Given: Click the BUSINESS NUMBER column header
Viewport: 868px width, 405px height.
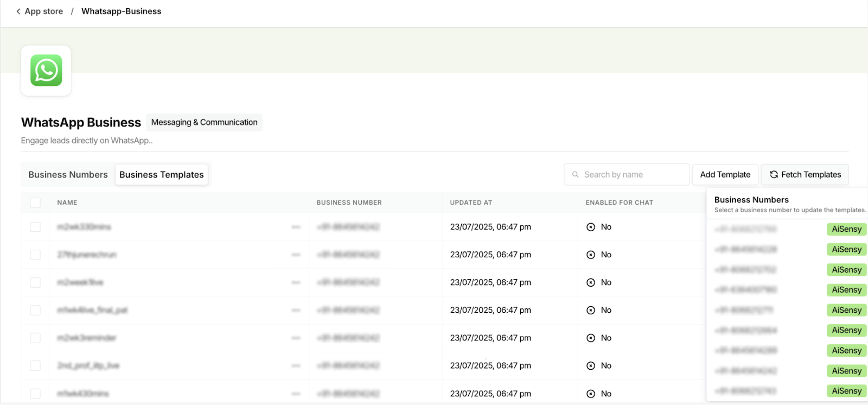Looking at the screenshot, I should click(349, 202).
